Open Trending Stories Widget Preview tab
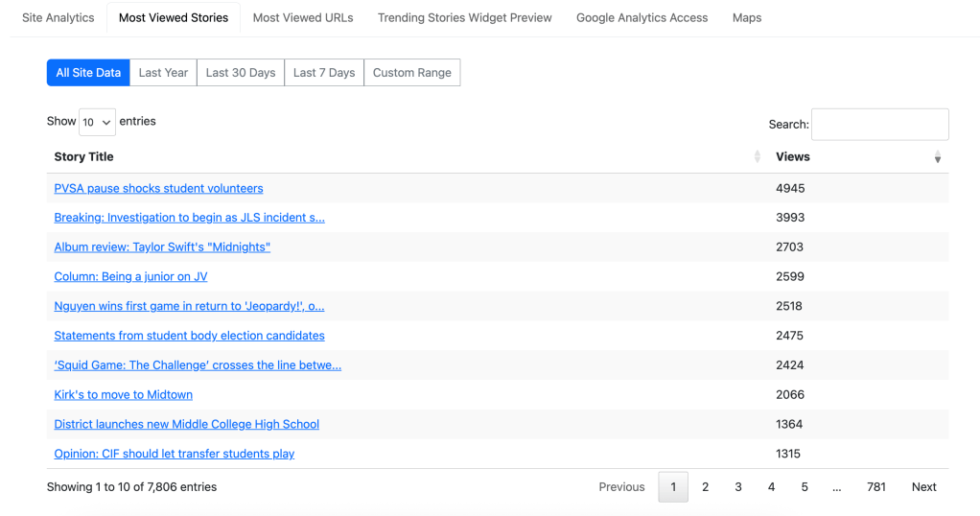The height and width of the screenshot is (516, 980). click(465, 17)
